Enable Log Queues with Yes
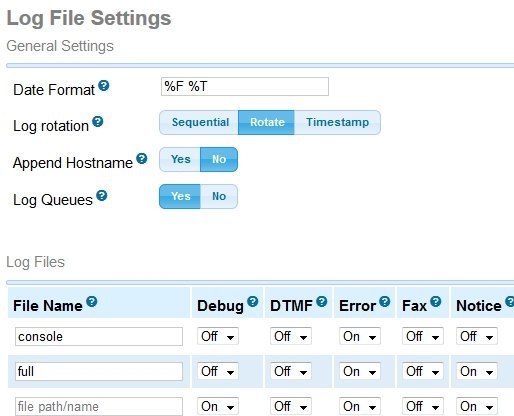Screen dimensions: 514x416 tap(180, 196)
